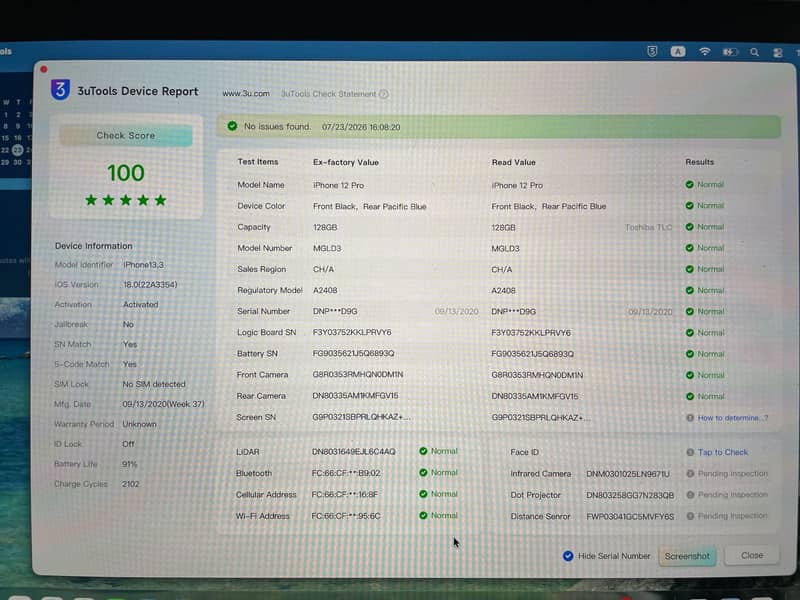Close the report with the red window dot

44,69
